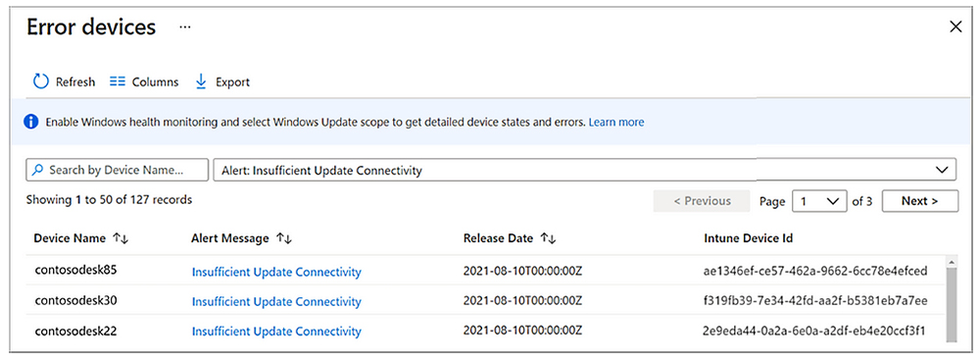
Task: Focus the Search by Device Name field
Action: 117,170
